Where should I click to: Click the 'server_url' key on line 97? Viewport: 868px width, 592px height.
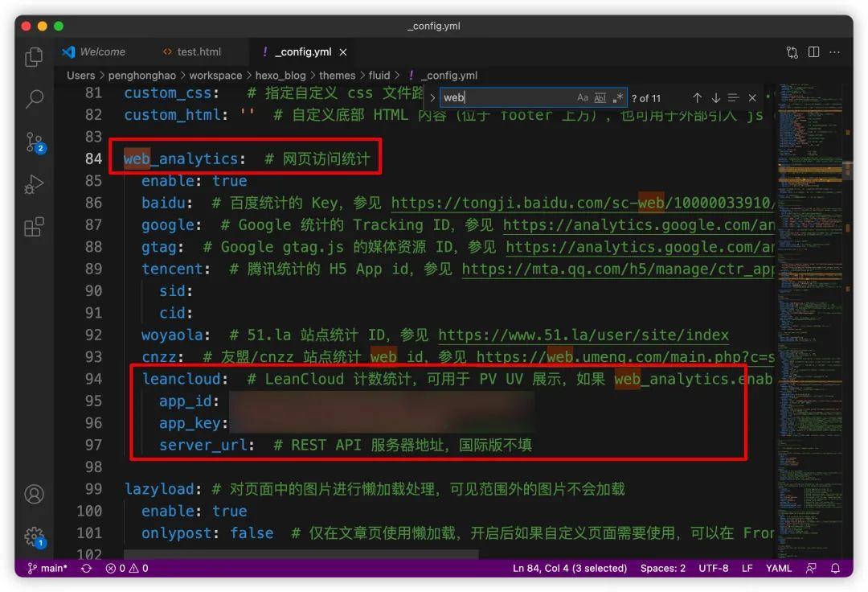pos(203,446)
